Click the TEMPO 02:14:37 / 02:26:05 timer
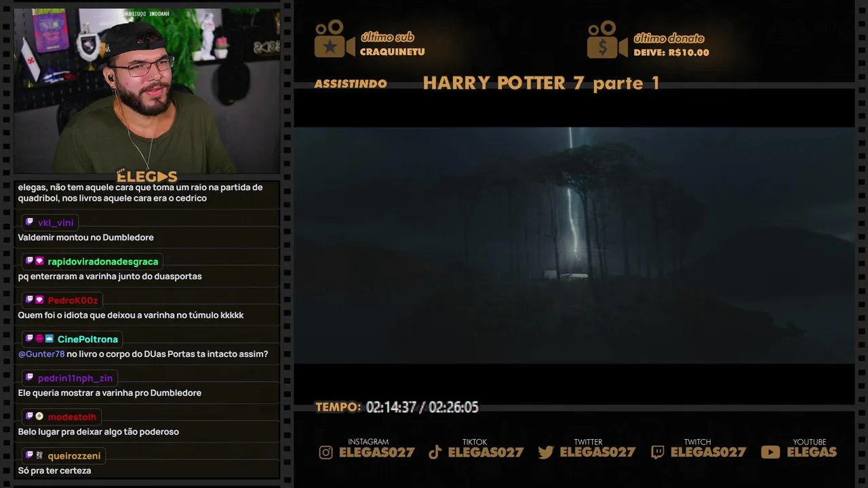Image resolution: width=868 pixels, height=488 pixels. [397, 407]
